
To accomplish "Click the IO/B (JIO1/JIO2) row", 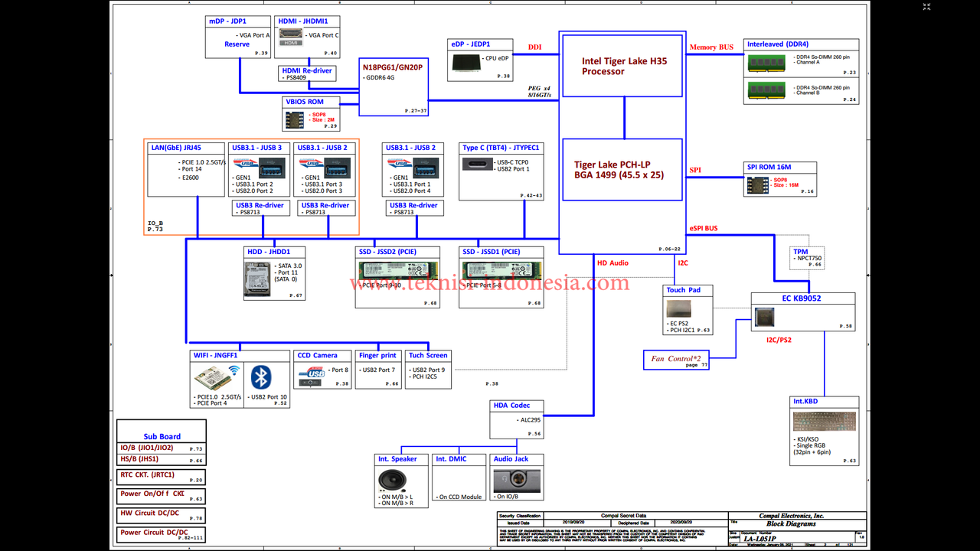I will 162,448.
